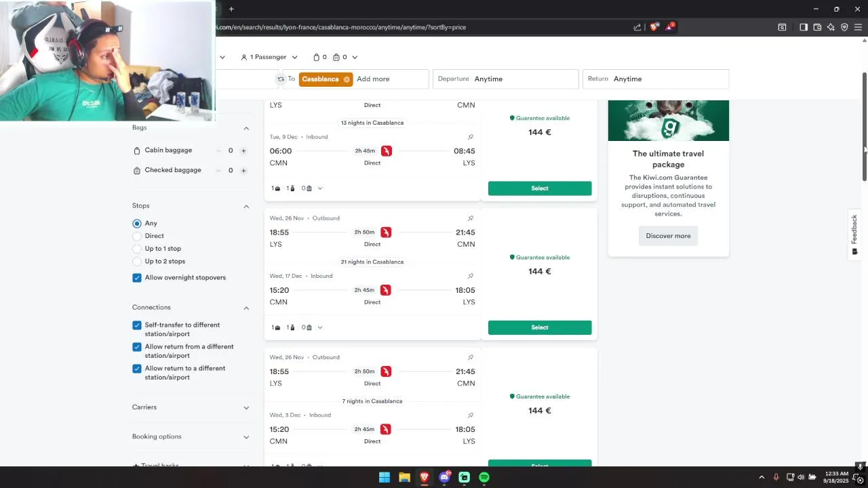Decrease Cabin baggage count
This screenshot has height=488, width=868.
(218, 150)
